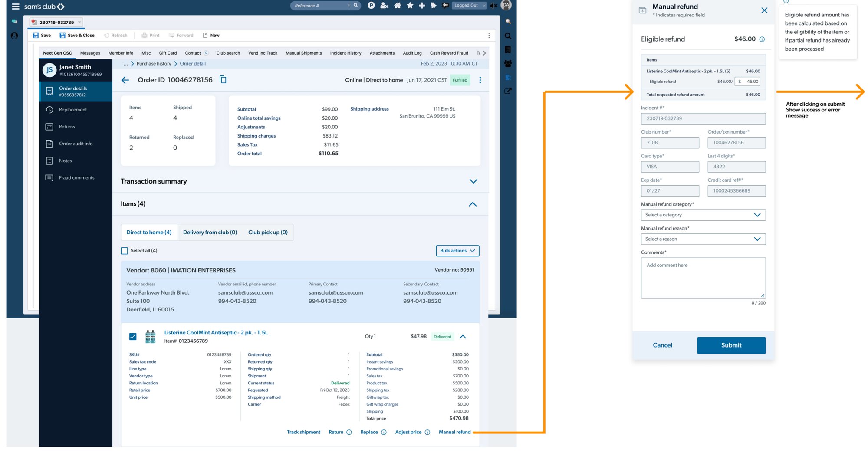Image resolution: width=868 pixels, height=459 pixels.
Task: Close the Manual refund panel
Action: (764, 10)
